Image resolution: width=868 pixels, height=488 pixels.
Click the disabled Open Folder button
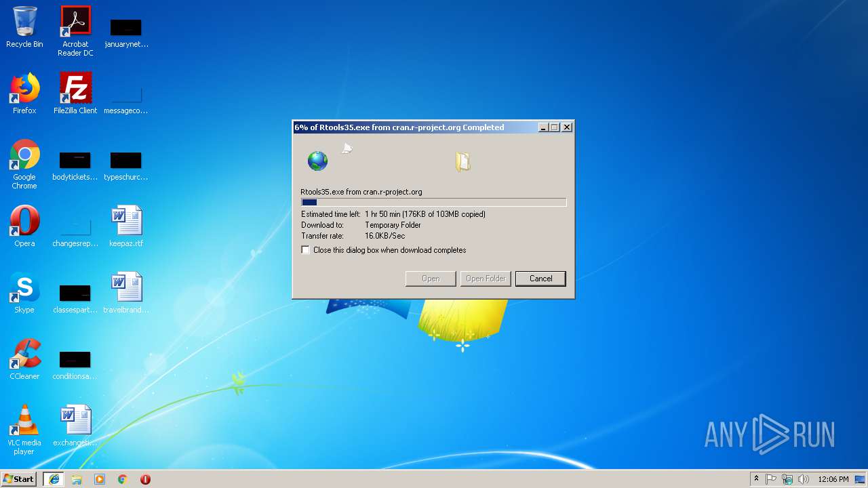click(x=486, y=279)
